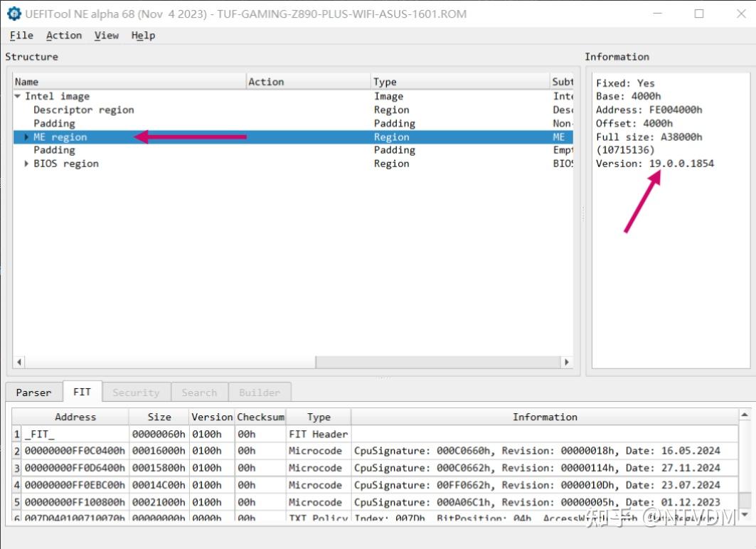Switch to the Parser tab
This screenshot has height=549, width=756.
point(33,393)
